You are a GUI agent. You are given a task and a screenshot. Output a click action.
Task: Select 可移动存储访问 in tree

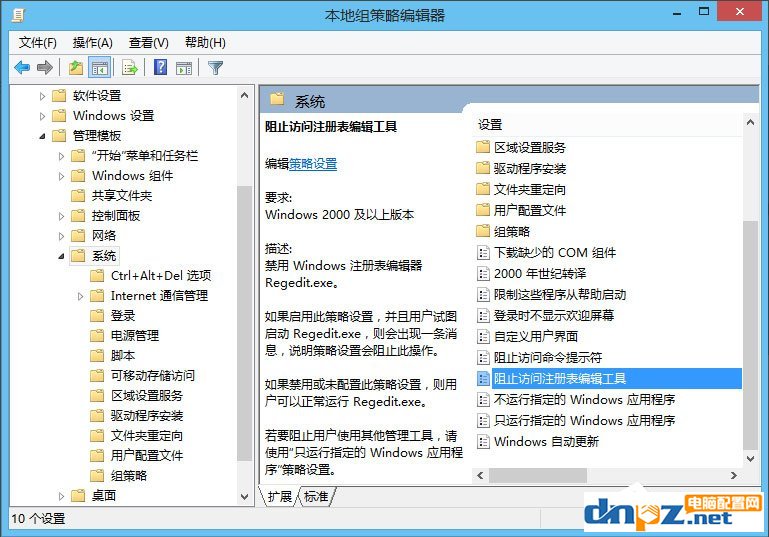point(153,376)
